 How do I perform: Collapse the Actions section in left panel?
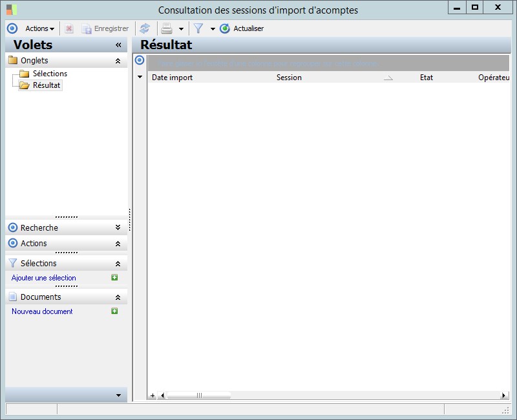[x=118, y=244]
